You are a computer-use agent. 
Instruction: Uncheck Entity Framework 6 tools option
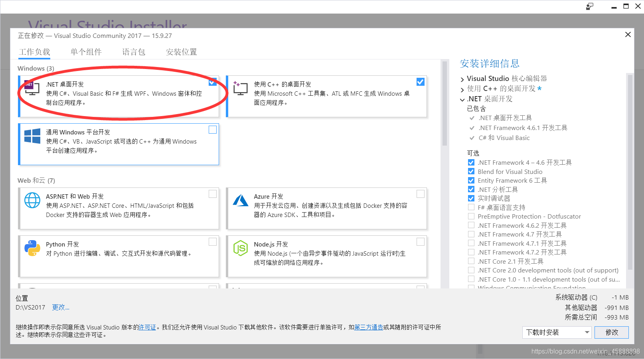[x=471, y=180]
